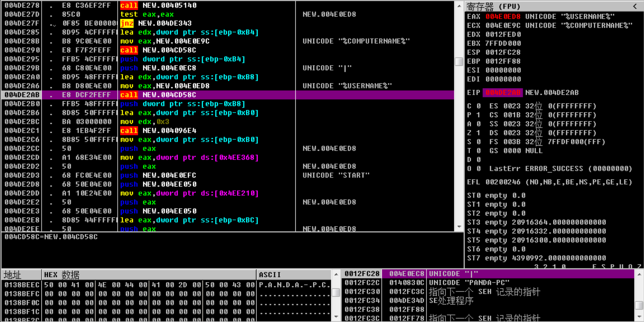644x322 pixels.
Task: Click the registers pane header 寄存器 (FPU)
Action: point(494,7)
